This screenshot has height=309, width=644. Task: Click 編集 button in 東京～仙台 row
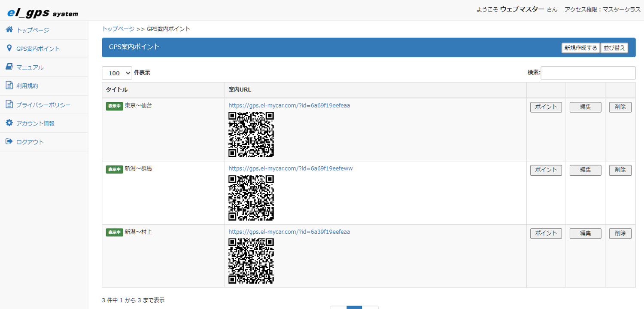pos(586,107)
